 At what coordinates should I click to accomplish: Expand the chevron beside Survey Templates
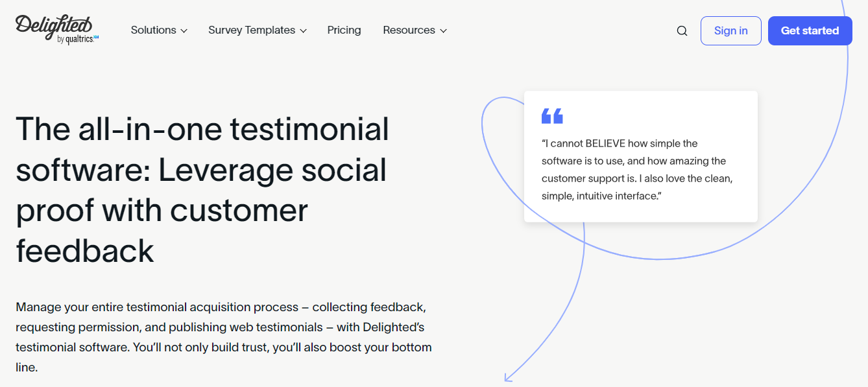[x=304, y=31]
